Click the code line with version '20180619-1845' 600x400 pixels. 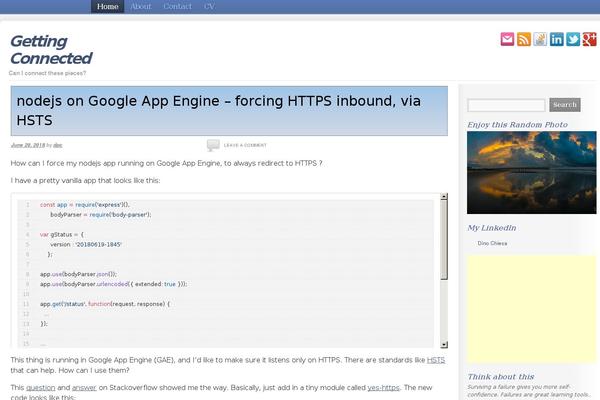86,244
